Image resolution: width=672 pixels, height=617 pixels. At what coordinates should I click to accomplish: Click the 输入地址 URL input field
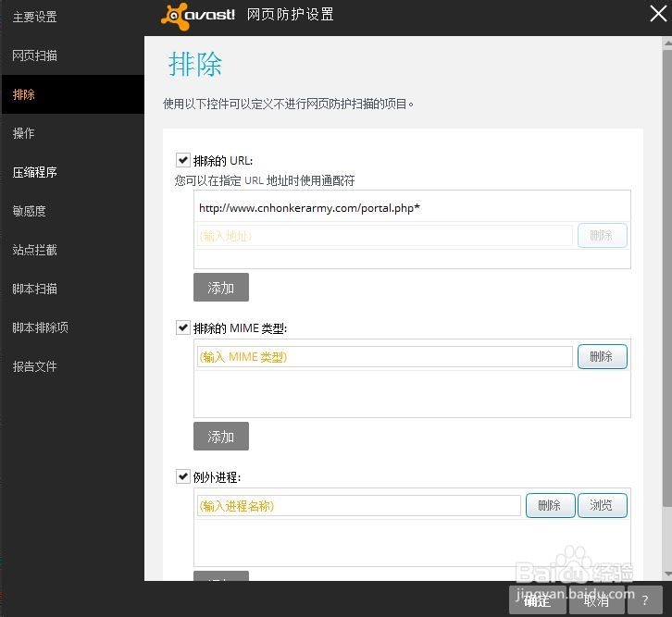tap(384, 236)
